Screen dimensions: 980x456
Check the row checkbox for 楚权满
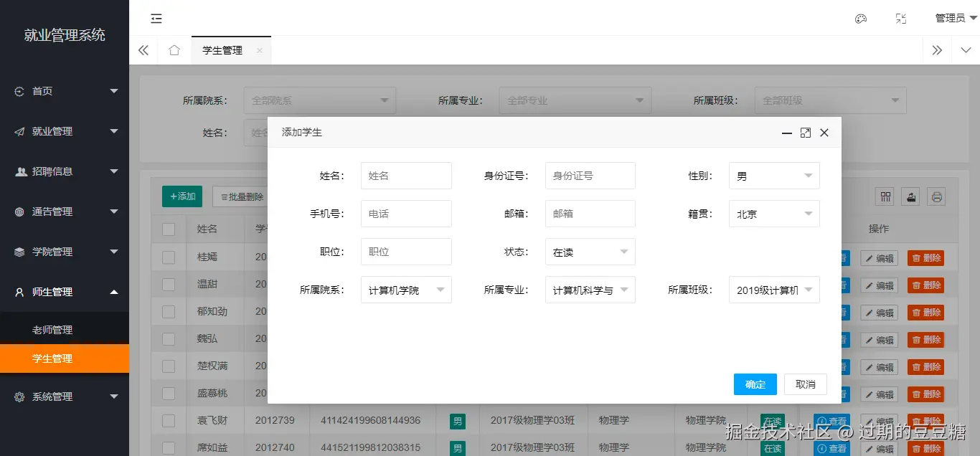(169, 366)
